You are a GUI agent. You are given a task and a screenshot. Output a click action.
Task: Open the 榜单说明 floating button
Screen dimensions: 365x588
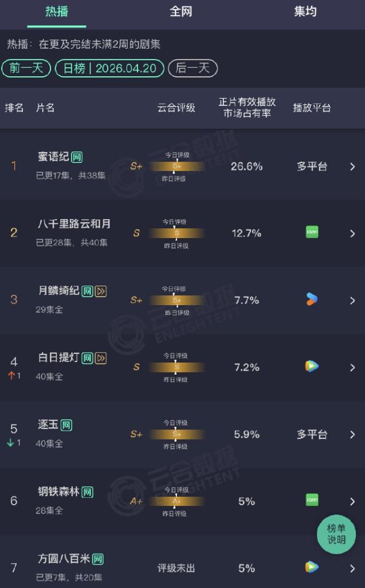(x=336, y=534)
